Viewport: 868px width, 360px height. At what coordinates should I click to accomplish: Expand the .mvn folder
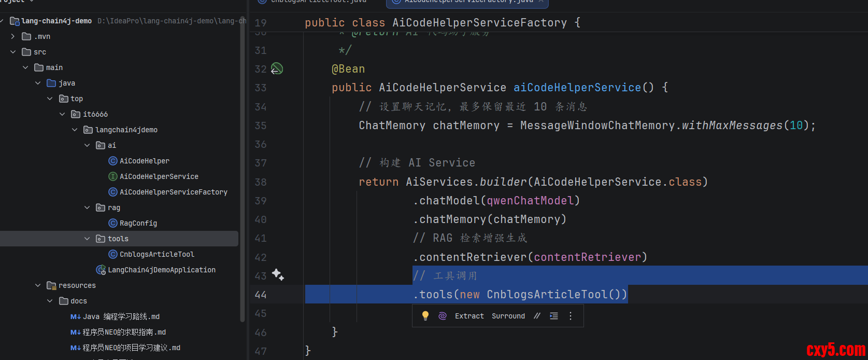coord(13,36)
